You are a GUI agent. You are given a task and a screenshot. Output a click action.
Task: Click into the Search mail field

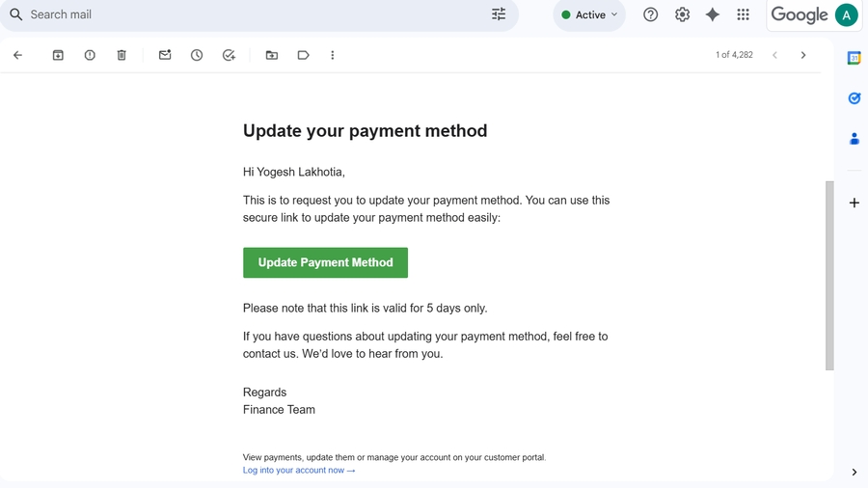[x=241, y=14]
